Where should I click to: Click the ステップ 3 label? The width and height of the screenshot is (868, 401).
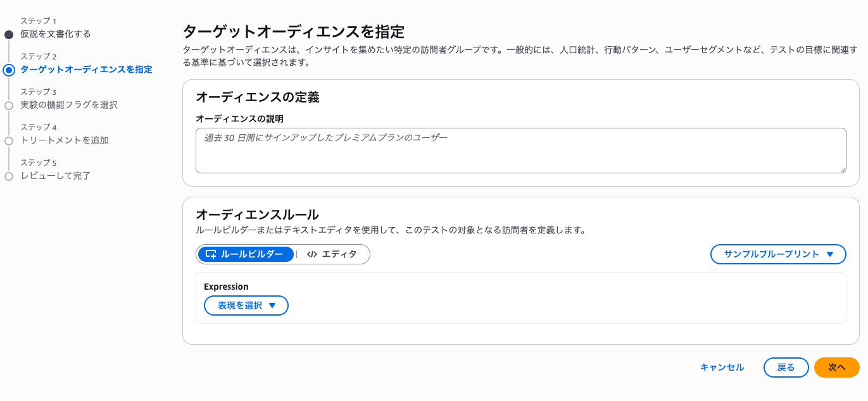click(x=39, y=92)
